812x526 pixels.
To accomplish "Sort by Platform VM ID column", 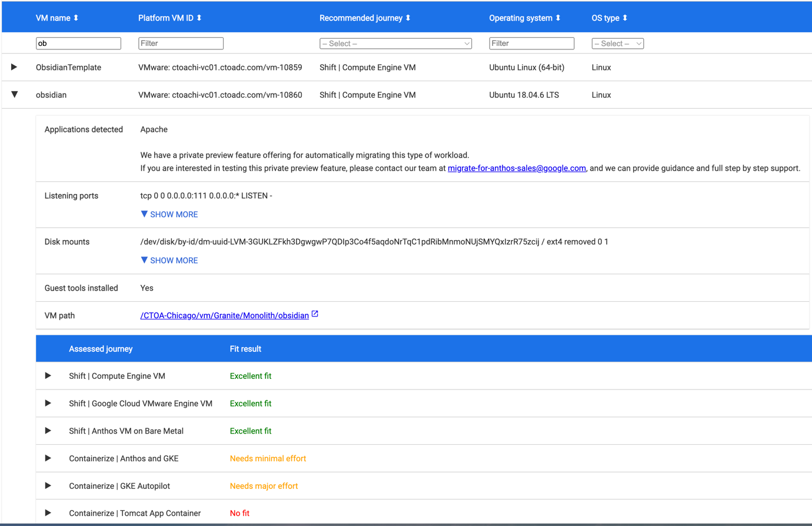I will [x=199, y=18].
